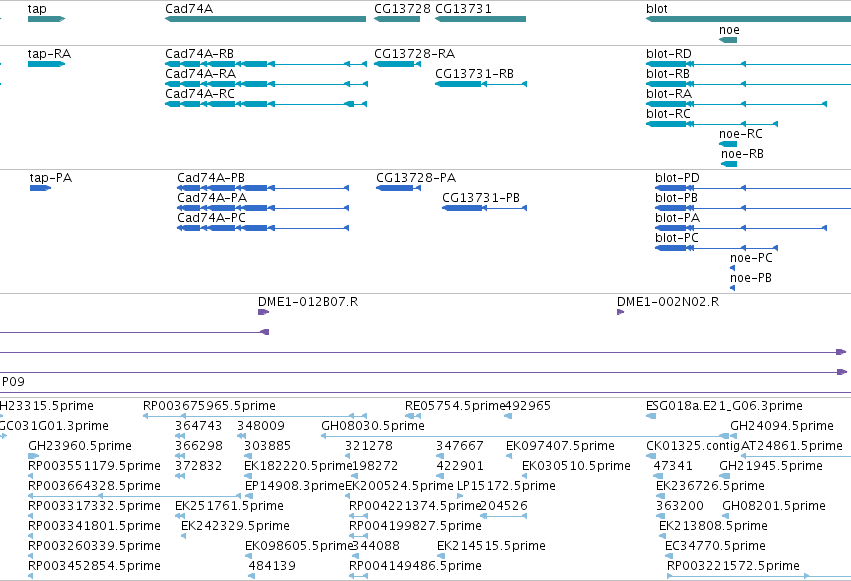The image size is (851, 581).
Task: Select the tap gene feature label
Action: pos(37,9)
